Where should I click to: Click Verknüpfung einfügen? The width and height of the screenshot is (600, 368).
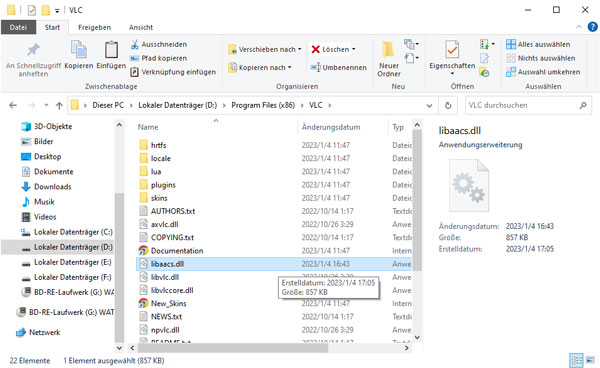pyautogui.click(x=173, y=72)
